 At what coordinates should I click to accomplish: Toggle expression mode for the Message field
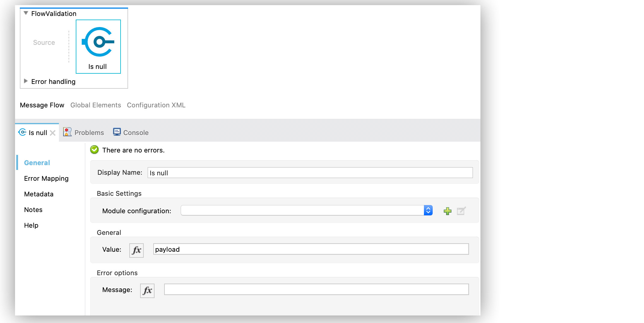pyautogui.click(x=147, y=290)
